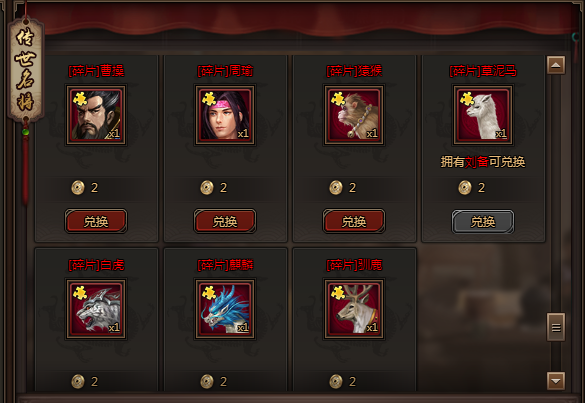Click the scrollbar down arrow
The width and height of the screenshot is (585, 403).
click(556, 381)
